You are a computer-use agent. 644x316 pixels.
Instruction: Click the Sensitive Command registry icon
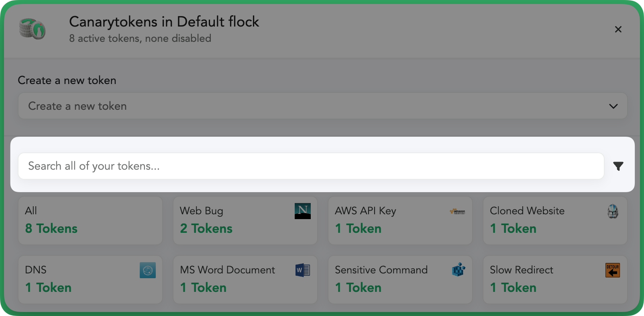click(x=458, y=270)
